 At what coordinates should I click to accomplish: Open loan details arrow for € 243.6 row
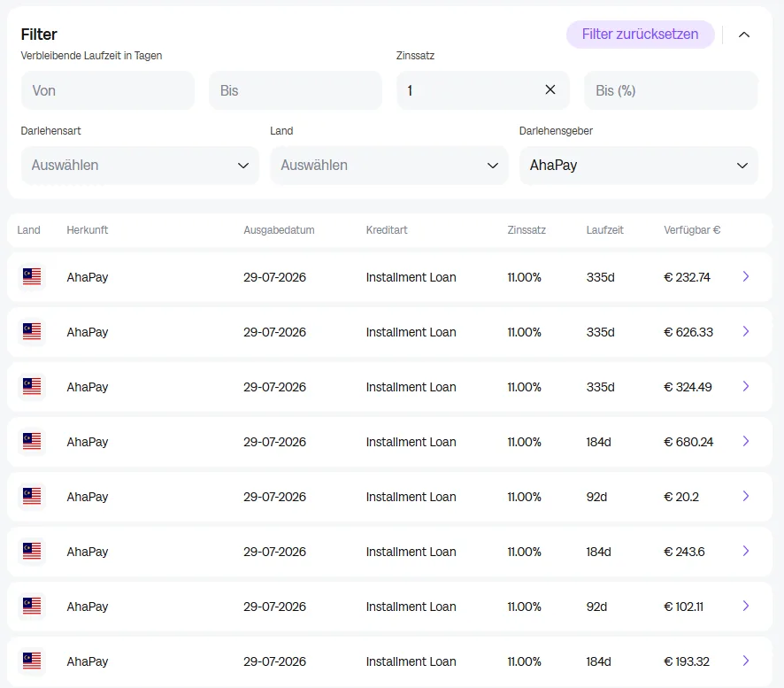point(745,552)
